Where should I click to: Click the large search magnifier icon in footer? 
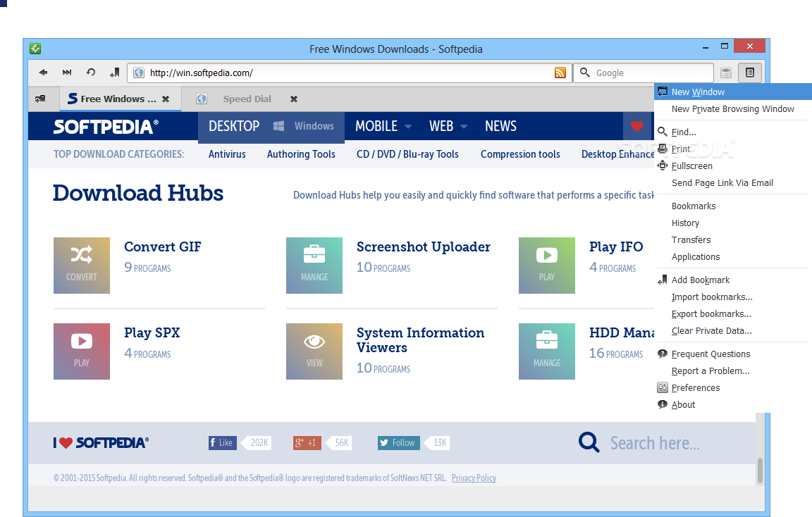(x=589, y=442)
